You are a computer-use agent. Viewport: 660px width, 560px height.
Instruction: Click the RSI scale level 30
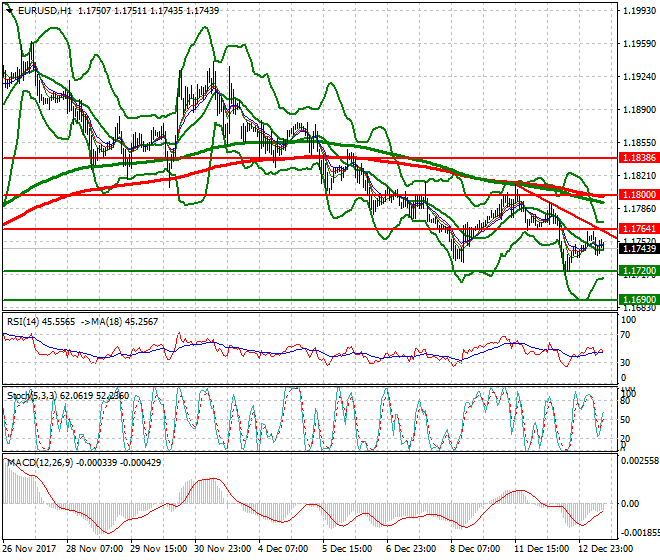(x=625, y=363)
